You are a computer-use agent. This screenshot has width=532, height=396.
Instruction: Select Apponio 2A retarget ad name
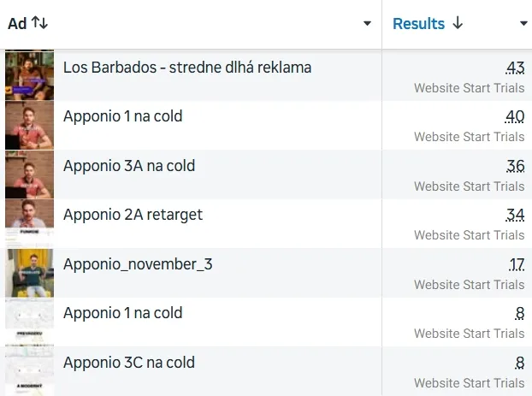pyautogui.click(x=133, y=215)
